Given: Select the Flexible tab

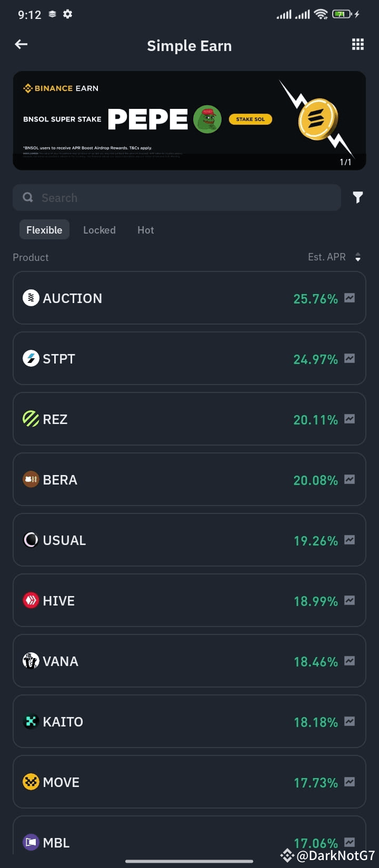Looking at the screenshot, I should pos(44,230).
